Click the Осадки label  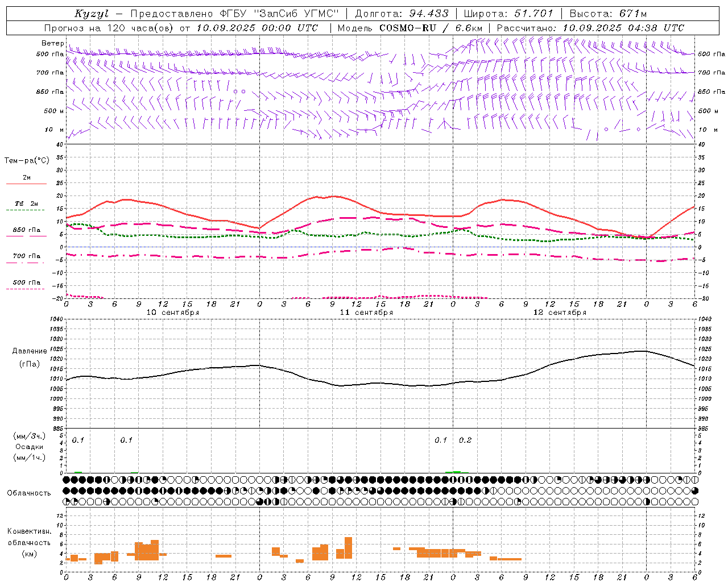(x=29, y=447)
